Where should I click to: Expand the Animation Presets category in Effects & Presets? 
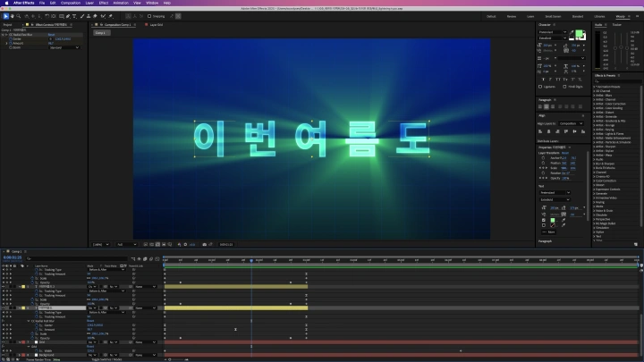(594, 87)
